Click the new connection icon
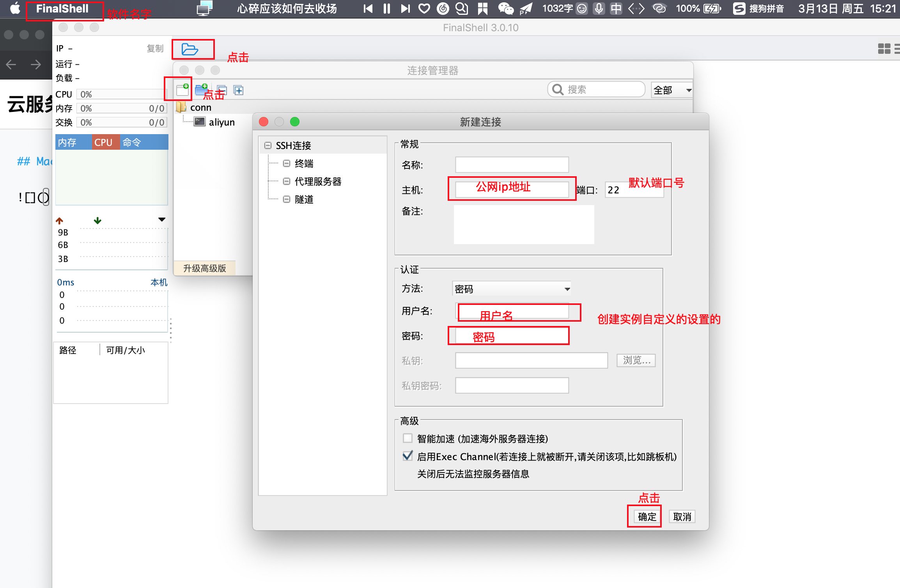The image size is (900, 588). (182, 90)
